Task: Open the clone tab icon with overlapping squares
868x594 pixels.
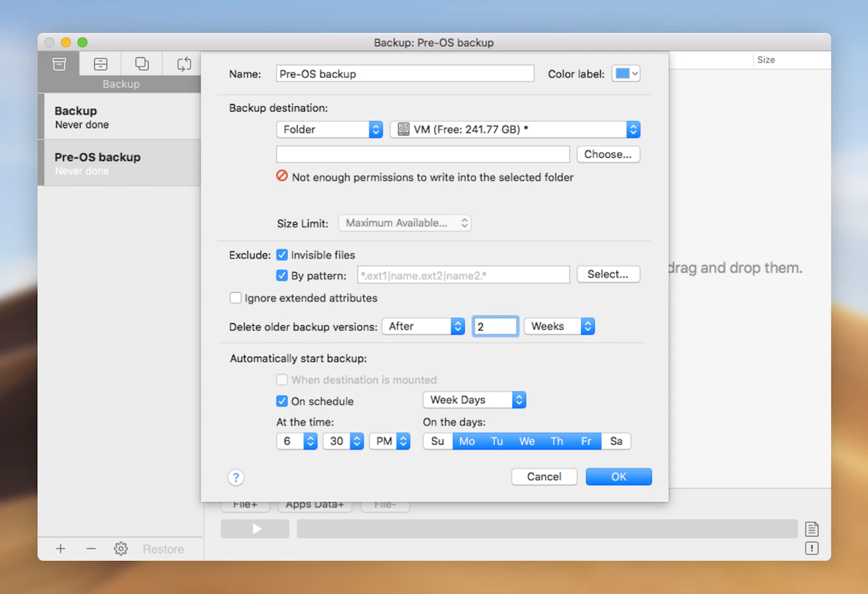Action: point(142,64)
